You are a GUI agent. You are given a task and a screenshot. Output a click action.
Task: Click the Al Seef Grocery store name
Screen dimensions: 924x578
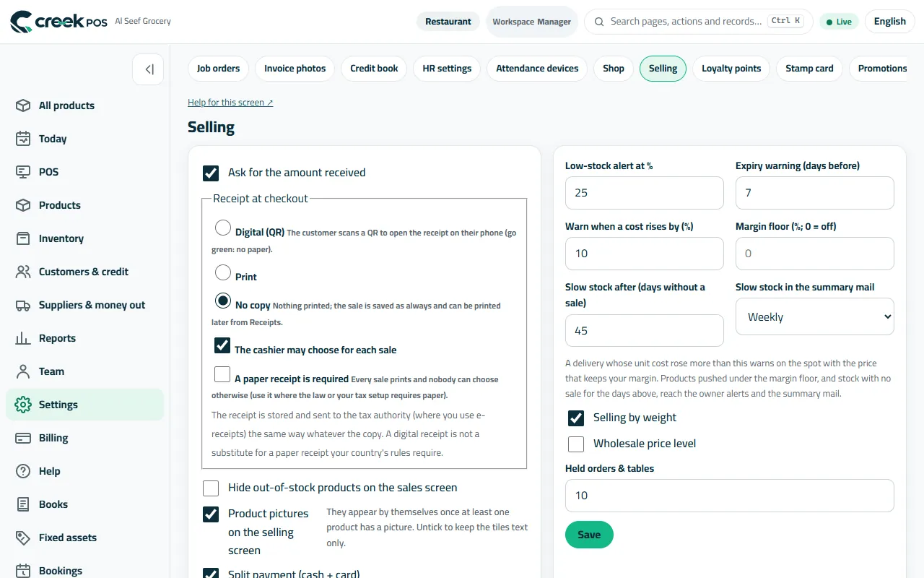pyautogui.click(x=143, y=21)
